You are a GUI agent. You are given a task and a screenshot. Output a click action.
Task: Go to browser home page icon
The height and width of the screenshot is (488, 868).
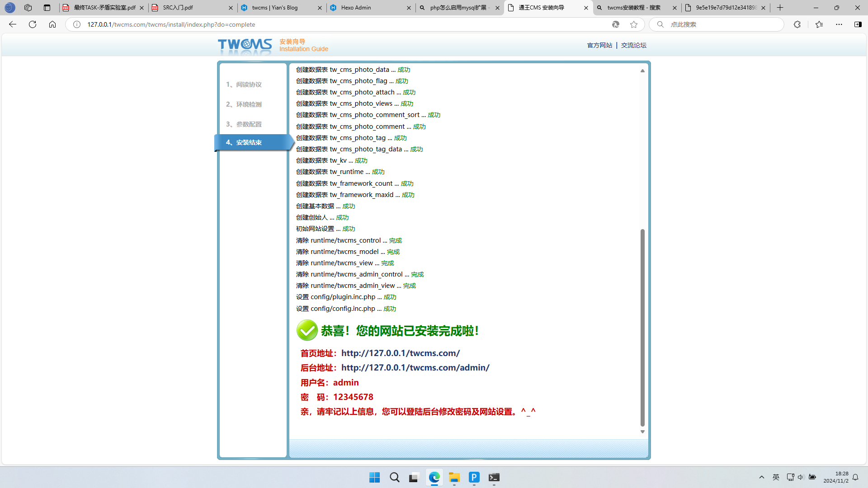(x=52, y=24)
